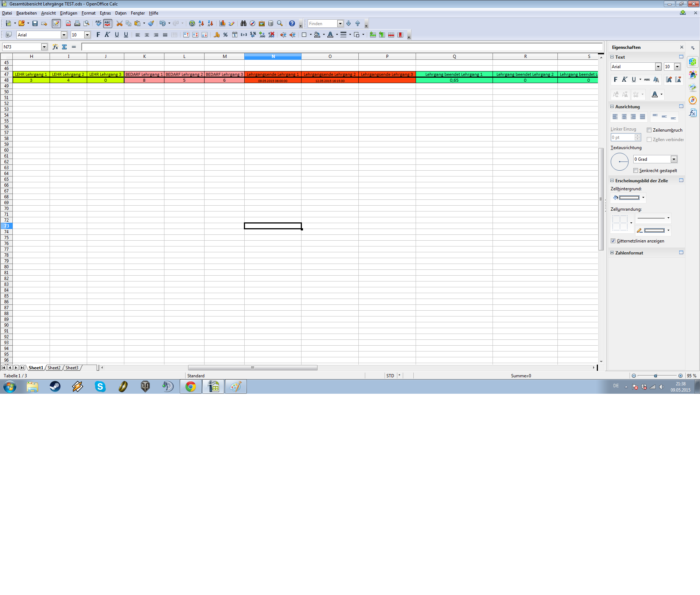Screen dimensions: 700x595
Task: Open the Datei menu
Action: click(x=7, y=13)
